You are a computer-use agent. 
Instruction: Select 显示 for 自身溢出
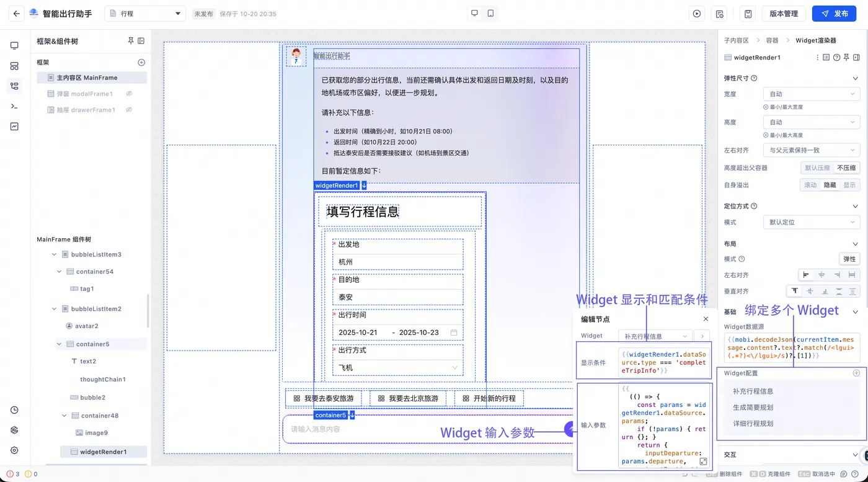pos(849,185)
